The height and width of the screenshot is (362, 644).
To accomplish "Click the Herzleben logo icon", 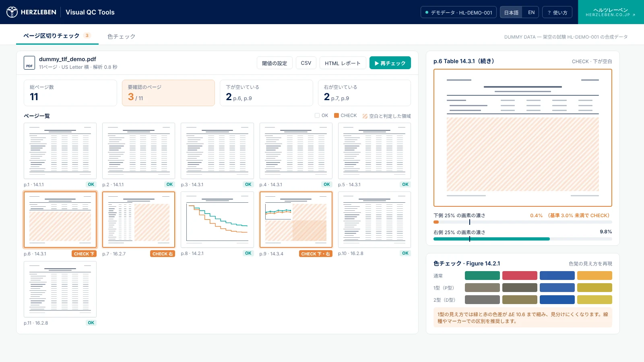I will [x=12, y=12].
